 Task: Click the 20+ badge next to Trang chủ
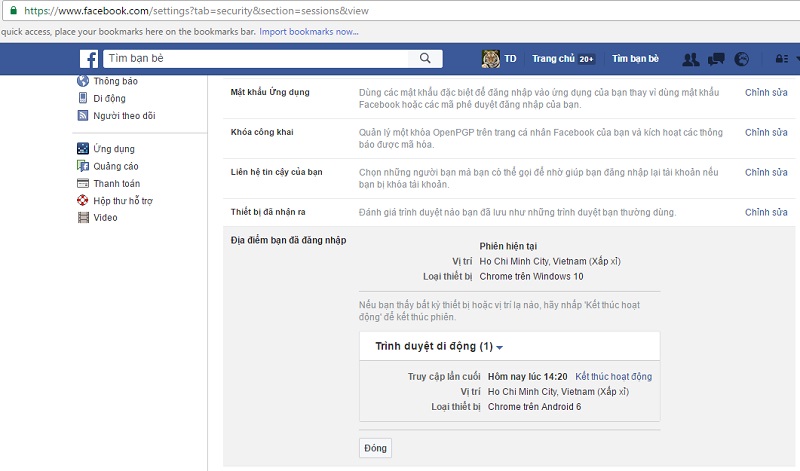coord(586,59)
